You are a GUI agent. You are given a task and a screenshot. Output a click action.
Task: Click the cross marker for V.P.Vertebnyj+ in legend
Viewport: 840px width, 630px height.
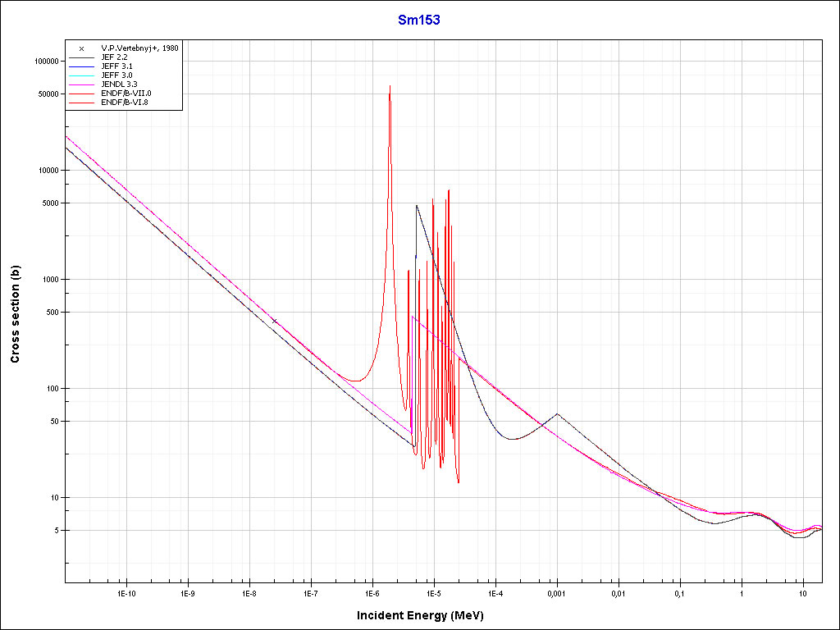point(82,48)
